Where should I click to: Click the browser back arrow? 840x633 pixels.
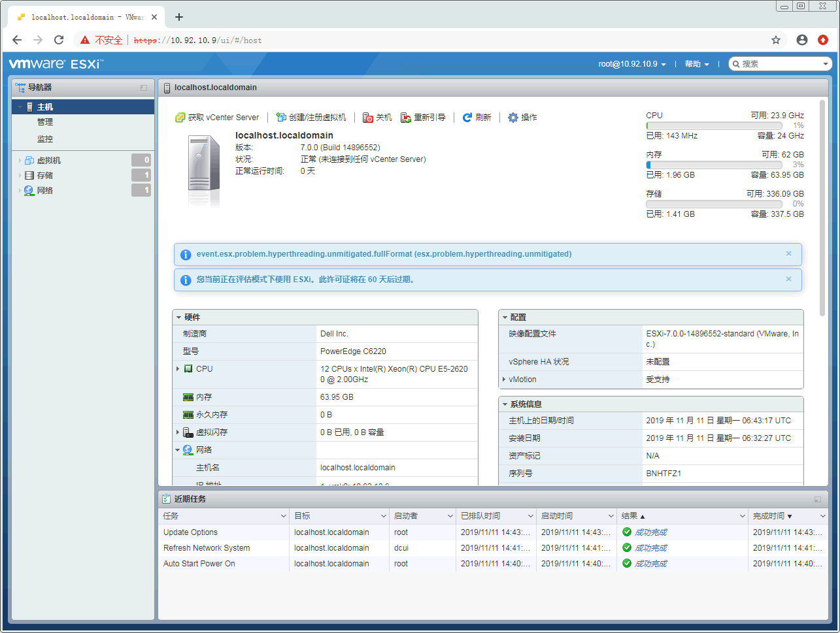(x=17, y=40)
